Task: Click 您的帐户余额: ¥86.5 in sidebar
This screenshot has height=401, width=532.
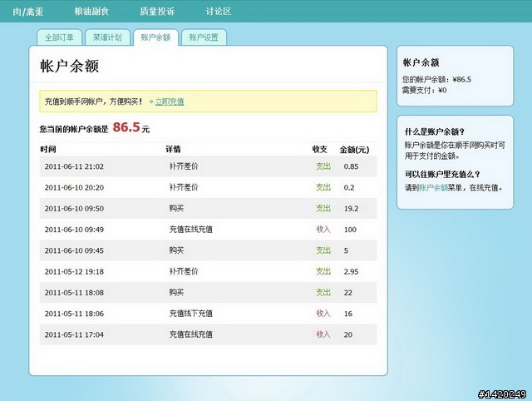Action: pos(436,80)
